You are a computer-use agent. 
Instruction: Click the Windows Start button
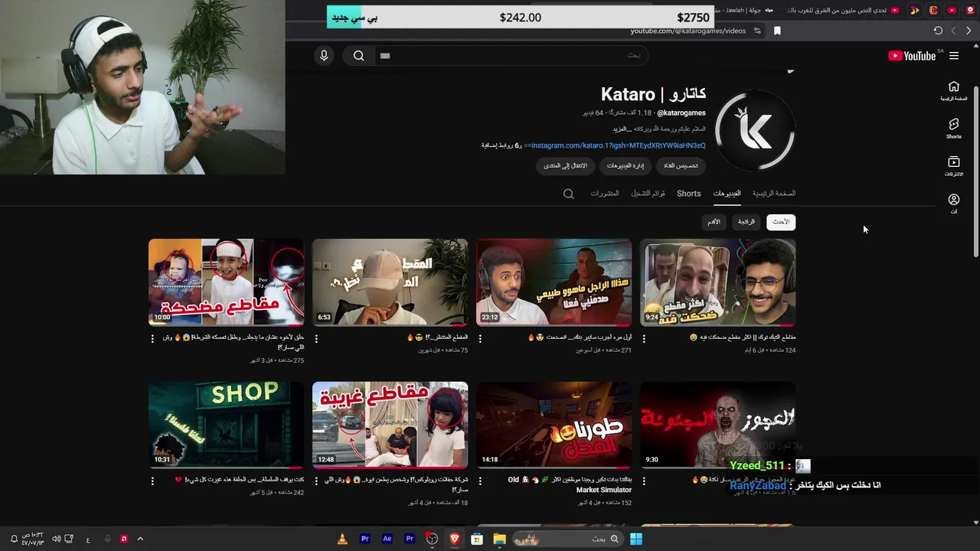pyautogui.click(x=635, y=539)
